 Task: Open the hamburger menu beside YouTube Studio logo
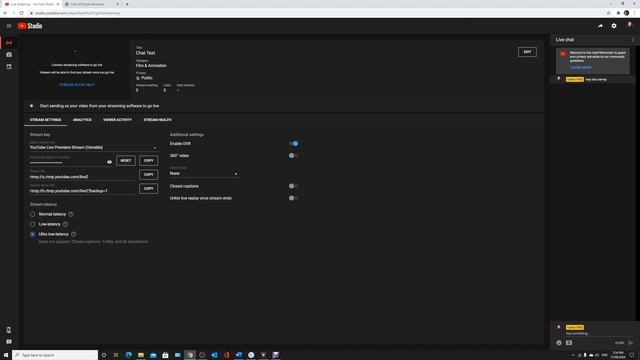[x=9, y=26]
